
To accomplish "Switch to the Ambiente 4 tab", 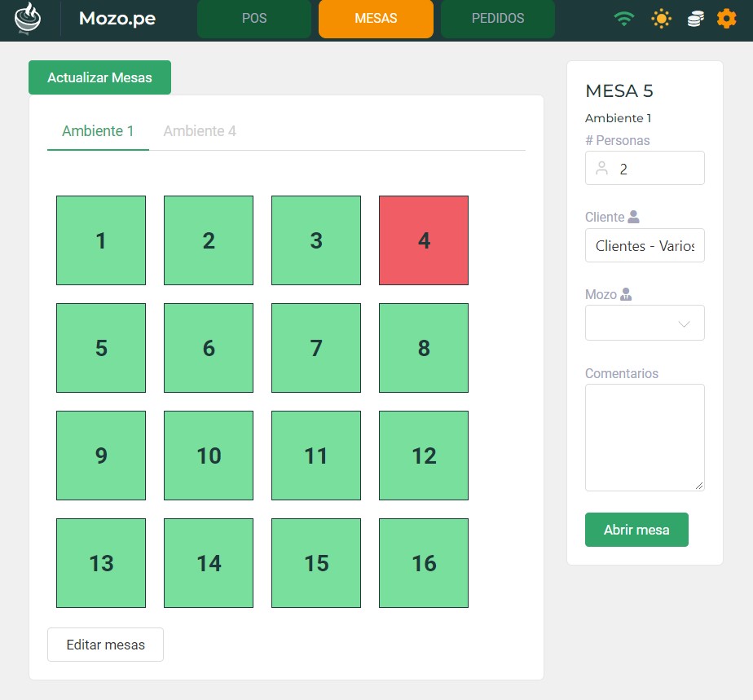I will (x=200, y=131).
